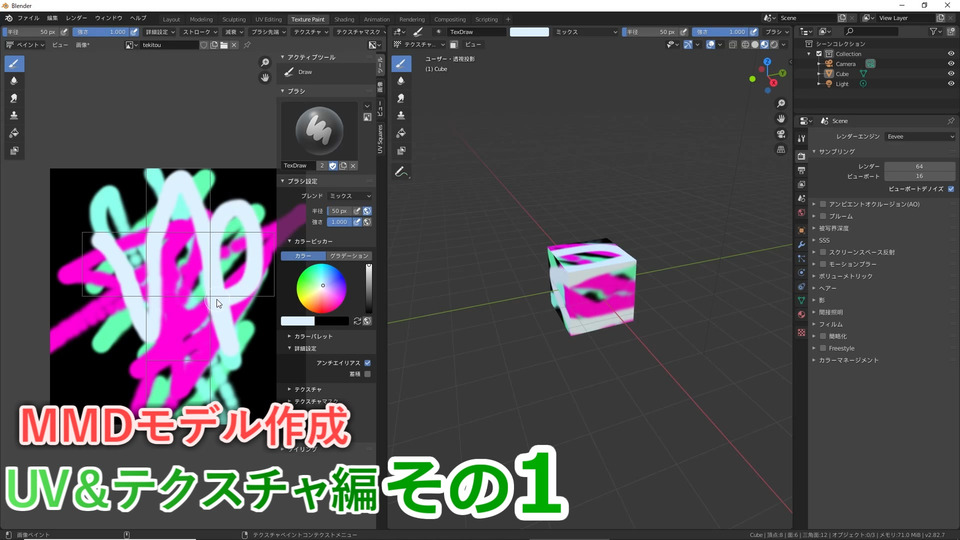Switch perspective/orthographic grid view icon
The width and height of the screenshot is (960, 540).
pos(781,149)
